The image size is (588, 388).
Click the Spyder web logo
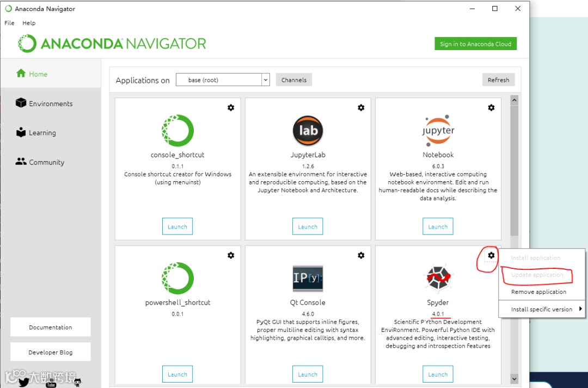click(438, 278)
